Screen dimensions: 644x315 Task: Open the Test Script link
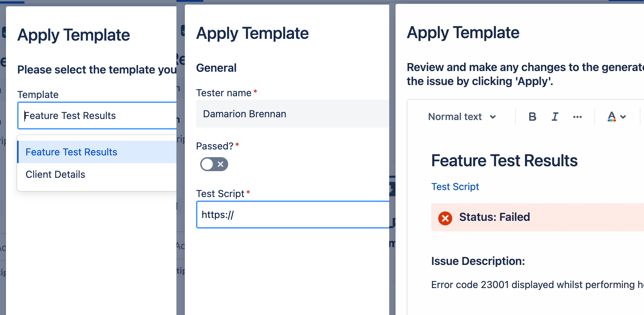[x=455, y=187]
